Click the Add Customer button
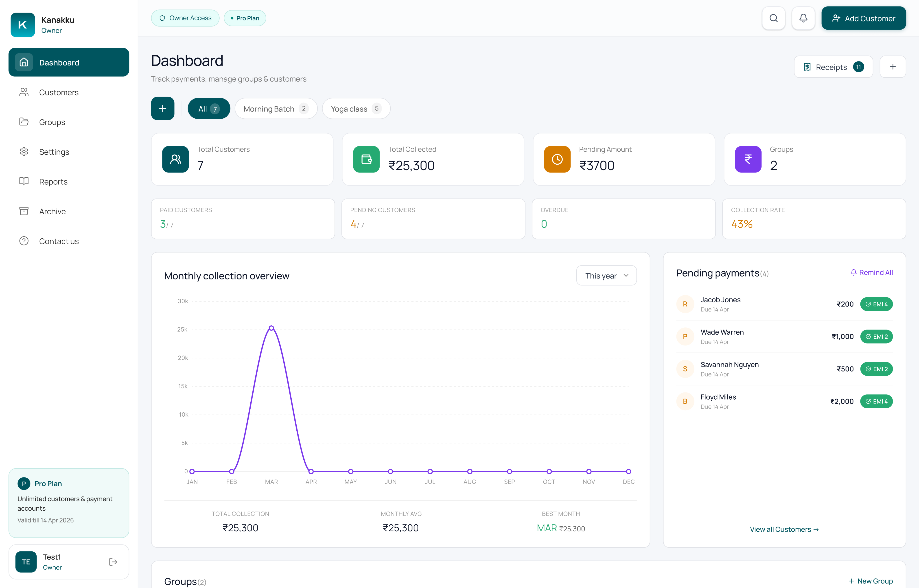 coord(864,18)
